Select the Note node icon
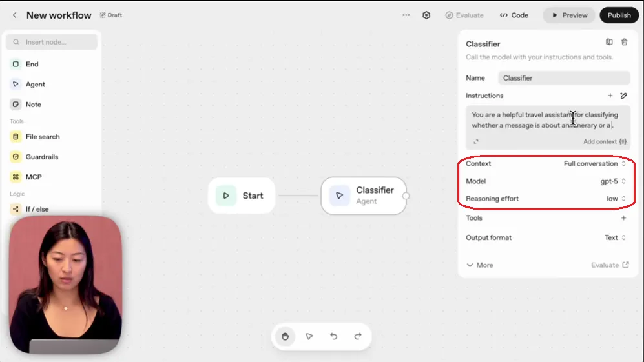This screenshot has height=362, width=644. tap(16, 105)
